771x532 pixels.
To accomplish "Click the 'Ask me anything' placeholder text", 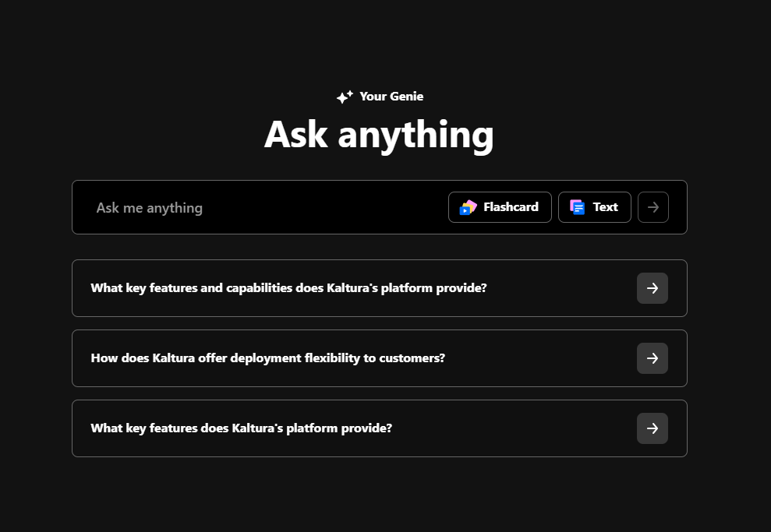I will 149,208.
